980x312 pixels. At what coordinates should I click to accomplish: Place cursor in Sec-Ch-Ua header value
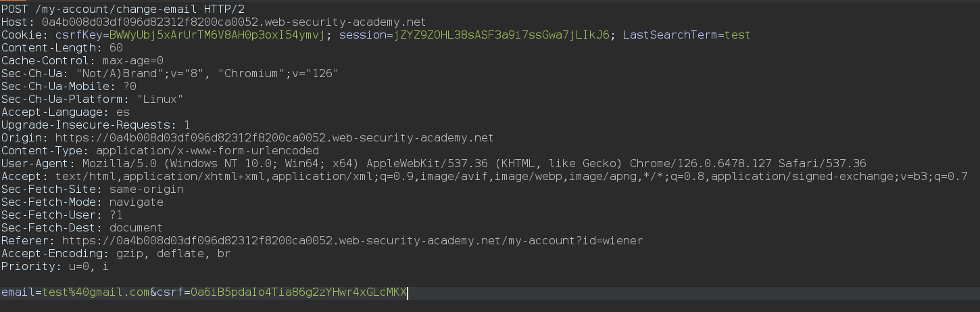pyautogui.click(x=207, y=73)
